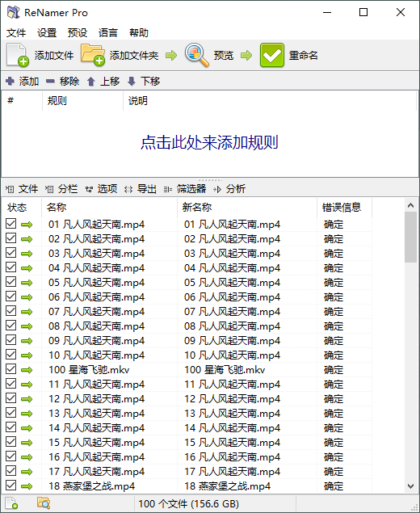The width and height of the screenshot is (420, 513).
Task: Uncheck the checkbox for 02 凡人风起天南.mp4
Action: tap(10, 238)
